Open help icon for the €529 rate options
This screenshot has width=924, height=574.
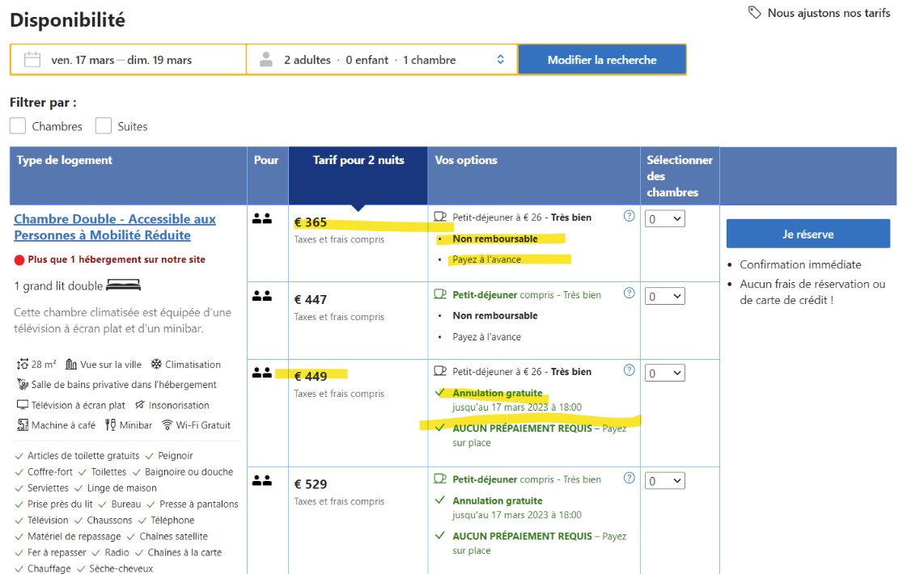[x=629, y=478]
